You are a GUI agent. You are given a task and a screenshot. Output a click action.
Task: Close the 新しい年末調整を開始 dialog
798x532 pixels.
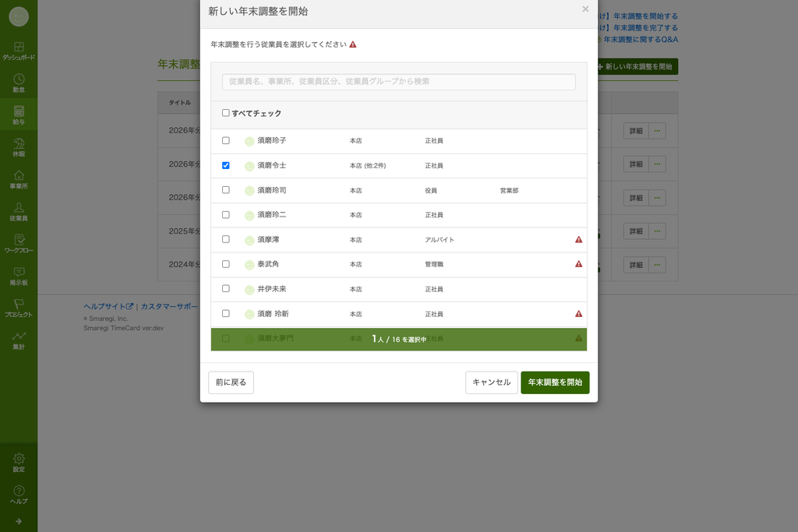point(585,9)
